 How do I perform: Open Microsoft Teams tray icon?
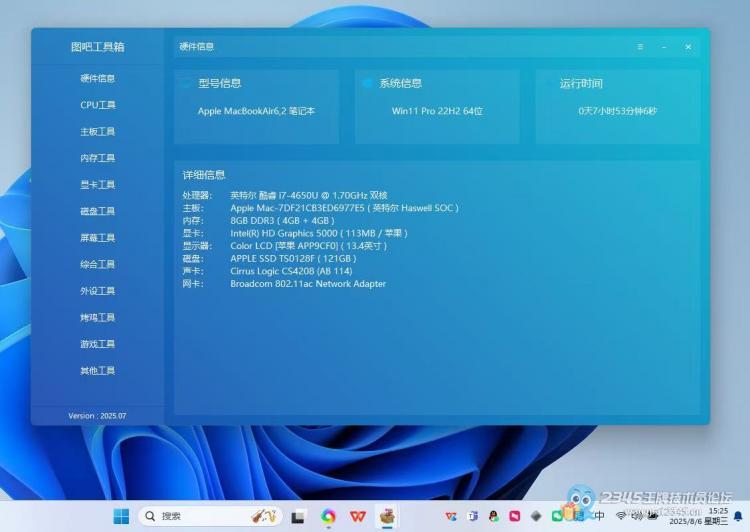pyautogui.click(x=473, y=516)
